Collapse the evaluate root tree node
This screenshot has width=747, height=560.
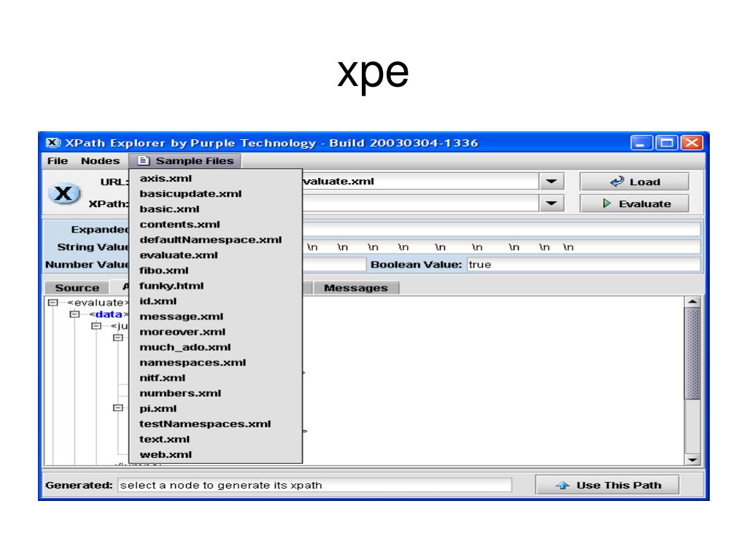click(x=53, y=303)
